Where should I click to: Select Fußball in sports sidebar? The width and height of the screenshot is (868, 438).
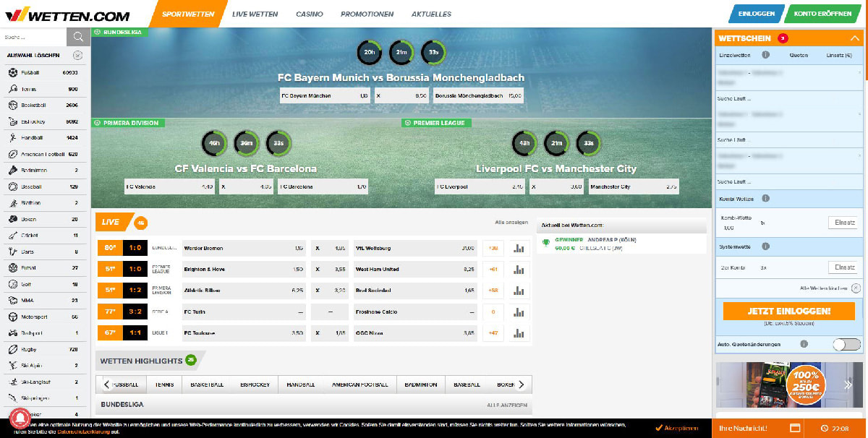coord(43,72)
